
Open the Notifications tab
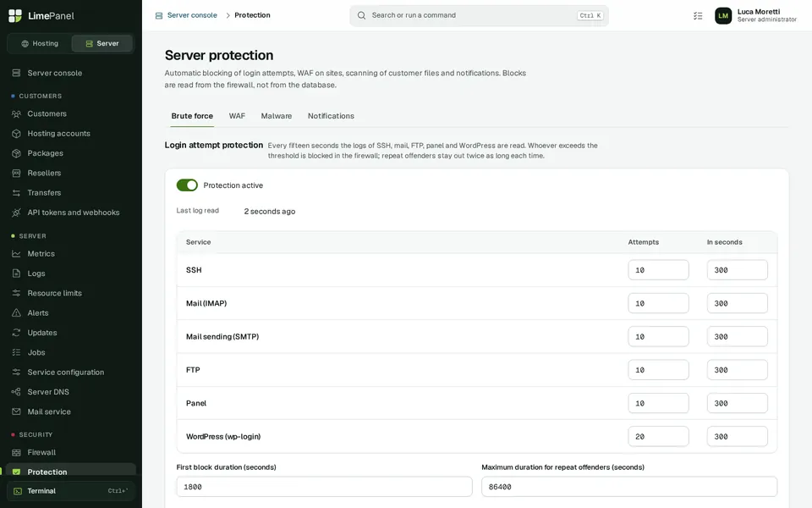[331, 116]
